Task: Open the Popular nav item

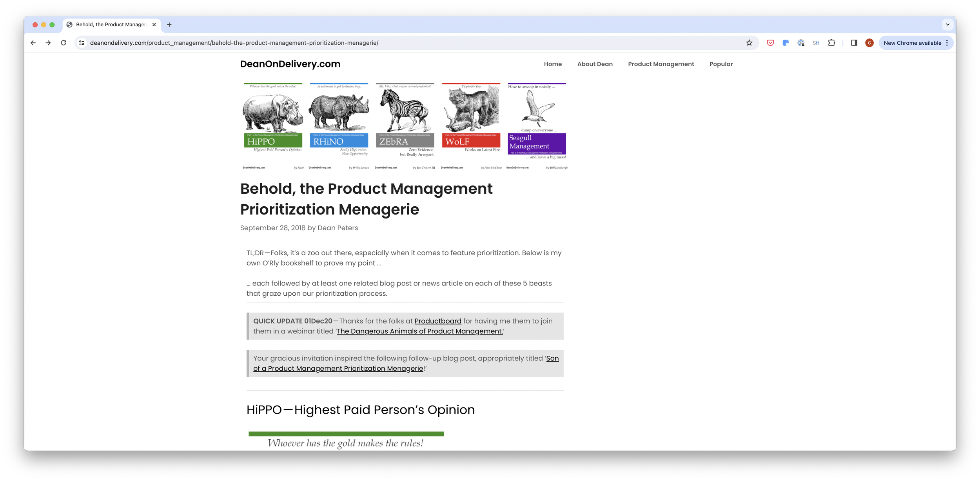Action: pos(721,64)
